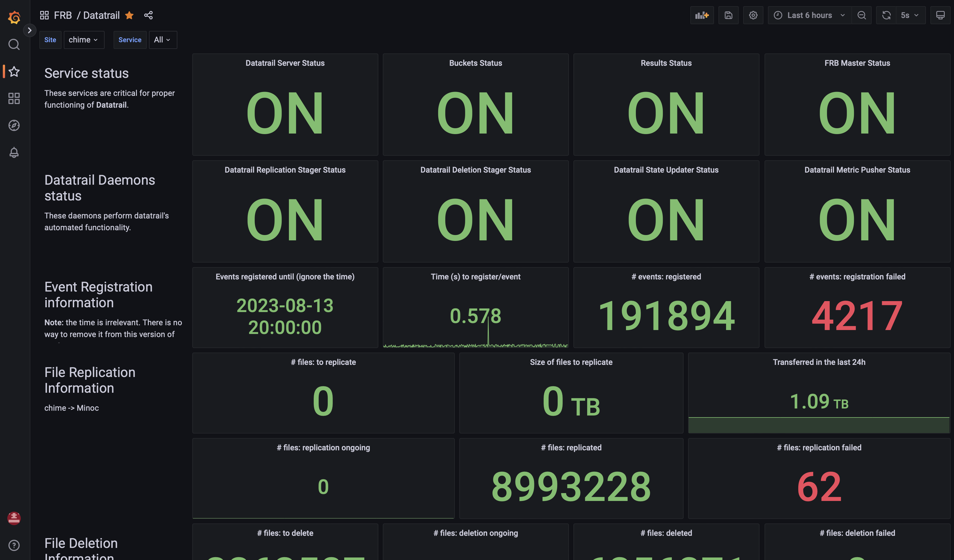The width and height of the screenshot is (954, 560).
Task: Click the 0.578 time to register value
Action: pos(476,316)
